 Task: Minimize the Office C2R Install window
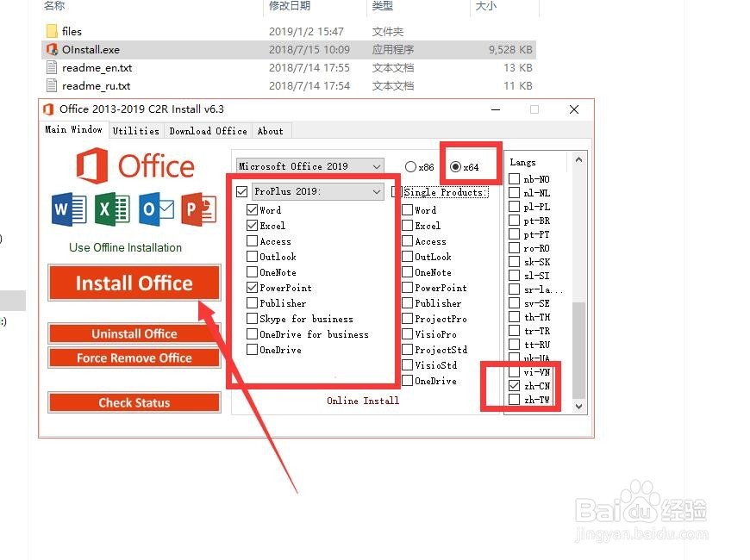click(x=496, y=109)
